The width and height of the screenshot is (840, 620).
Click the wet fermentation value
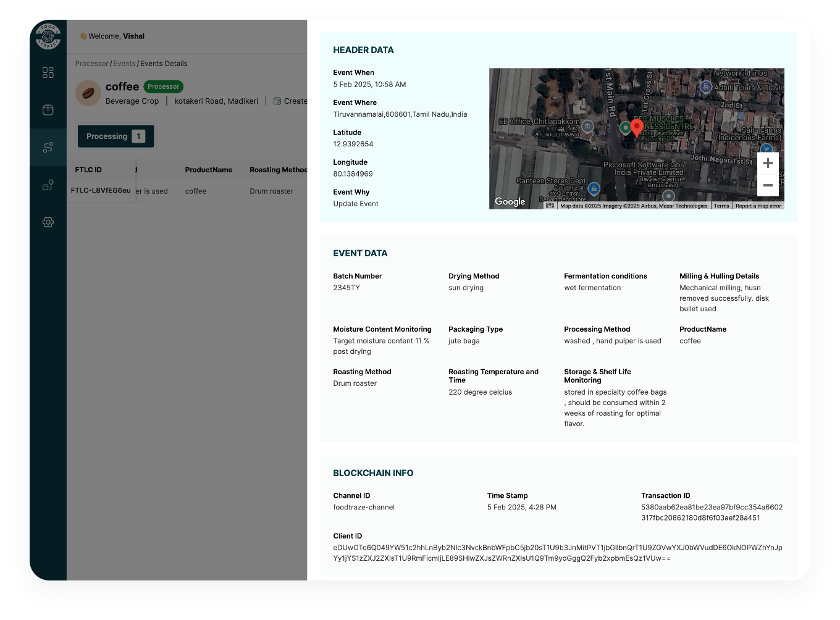pos(592,288)
